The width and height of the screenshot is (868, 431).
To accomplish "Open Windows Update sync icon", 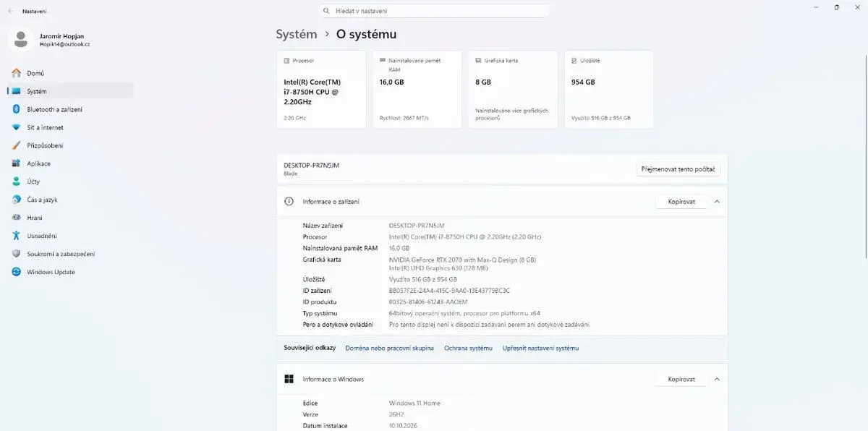I will click(16, 272).
